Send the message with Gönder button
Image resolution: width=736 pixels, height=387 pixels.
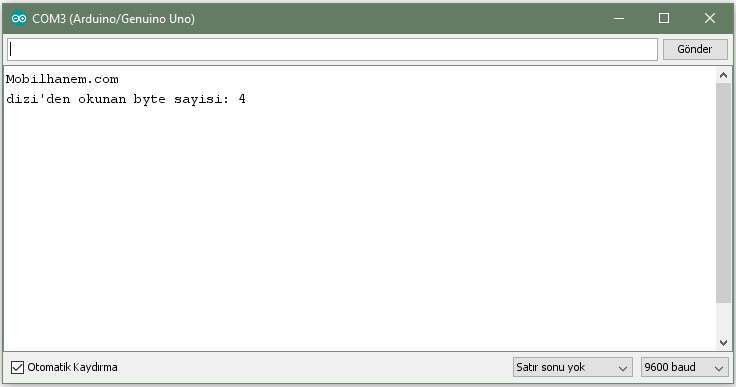695,49
